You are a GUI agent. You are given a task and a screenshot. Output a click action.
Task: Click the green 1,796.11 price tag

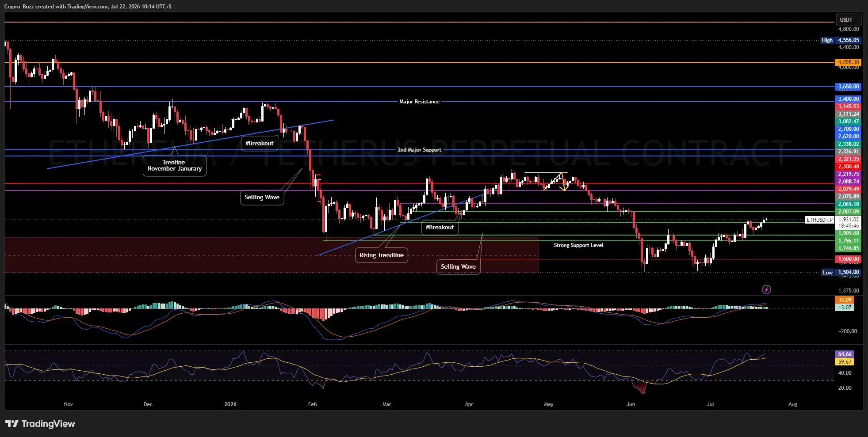pyautogui.click(x=848, y=241)
